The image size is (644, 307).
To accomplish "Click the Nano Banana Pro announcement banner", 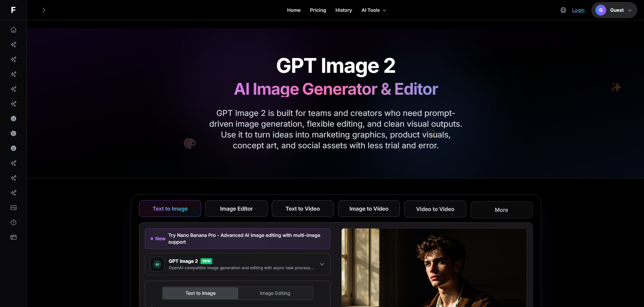I will [x=237, y=238].
